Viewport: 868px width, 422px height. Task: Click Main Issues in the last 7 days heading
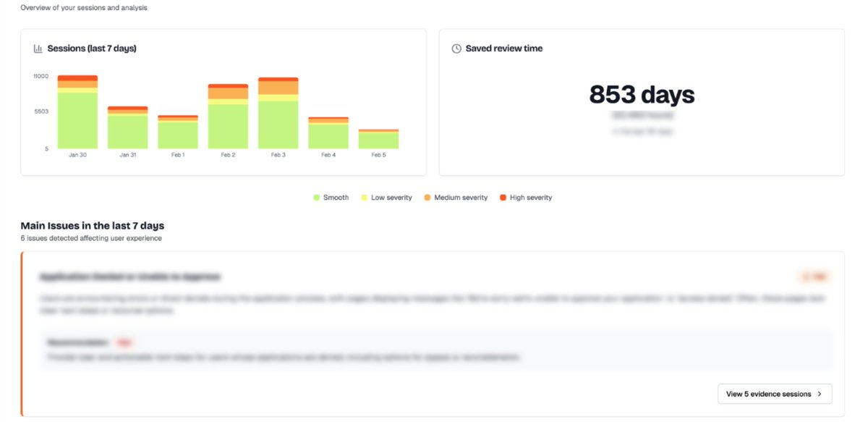pos(93,226)
